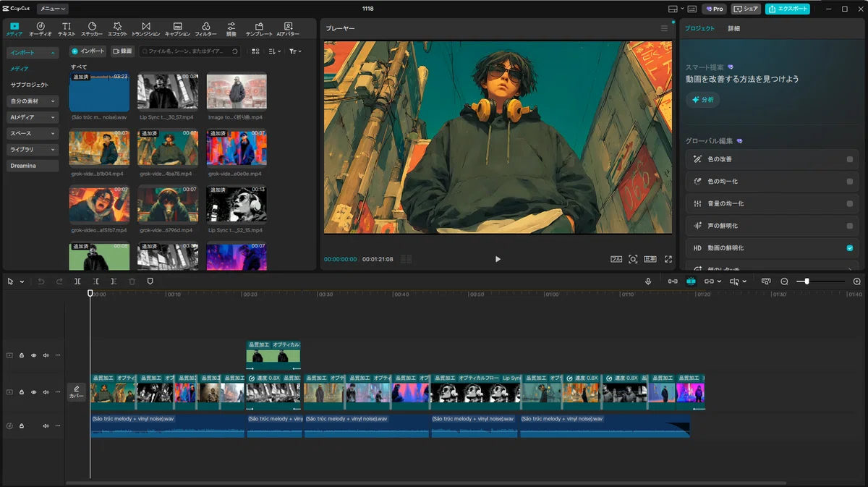868x487 pixels.
Task: Open the selection tool mode dropdown arrow
Action: tap(22, 281)
